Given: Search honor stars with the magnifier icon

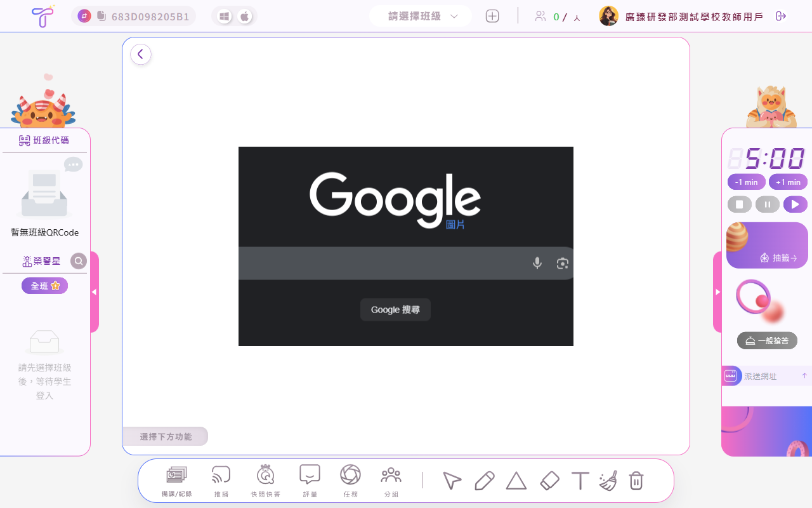Looking at the screenshot, I should coord(79,261).
